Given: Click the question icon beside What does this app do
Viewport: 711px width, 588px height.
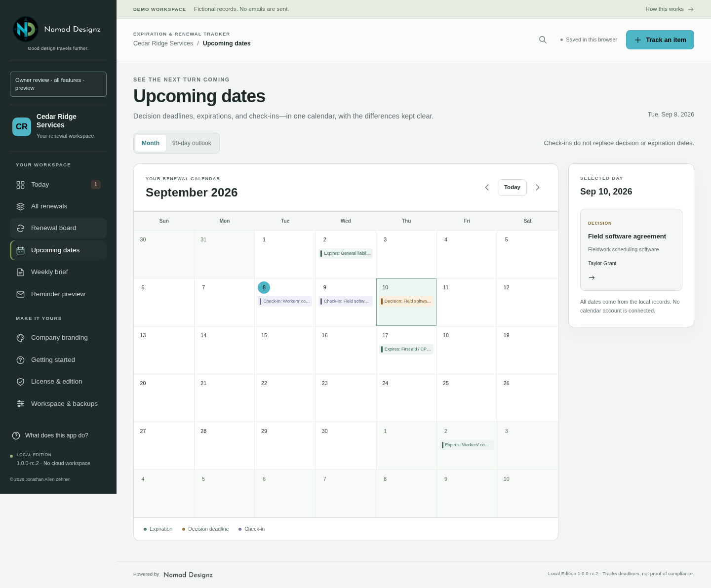Looking at the screenshot, I should 16,435.
